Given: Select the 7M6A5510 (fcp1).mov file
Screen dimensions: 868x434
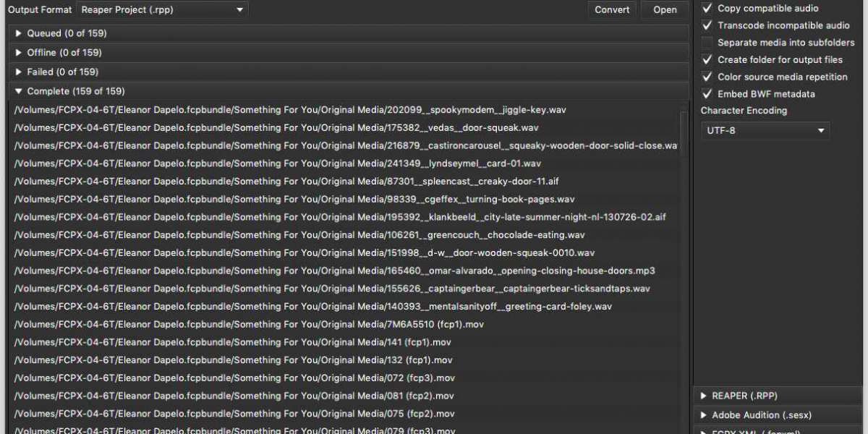Looking at the screenshot, I should tap(249, 324).
